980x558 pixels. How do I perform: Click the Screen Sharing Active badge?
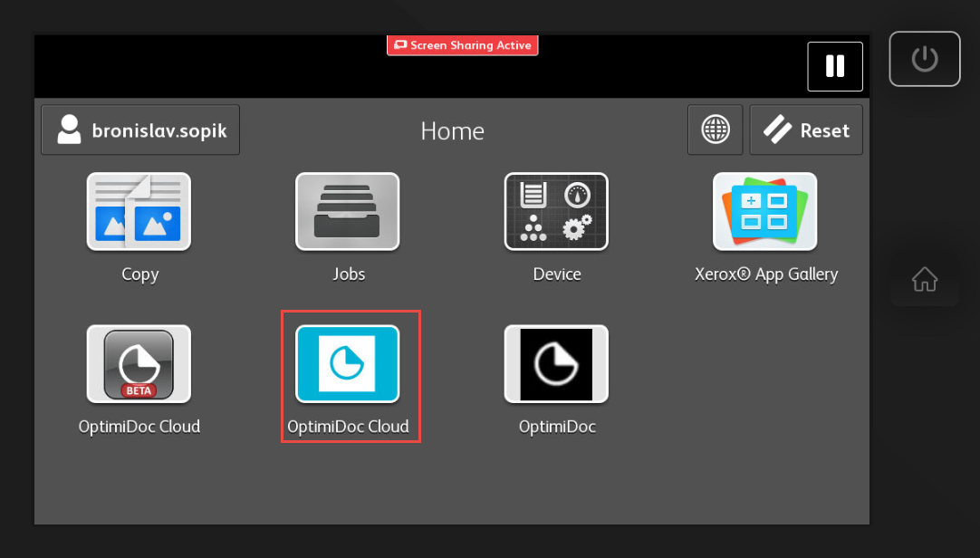pyautogui.click(x=463, y=45)
